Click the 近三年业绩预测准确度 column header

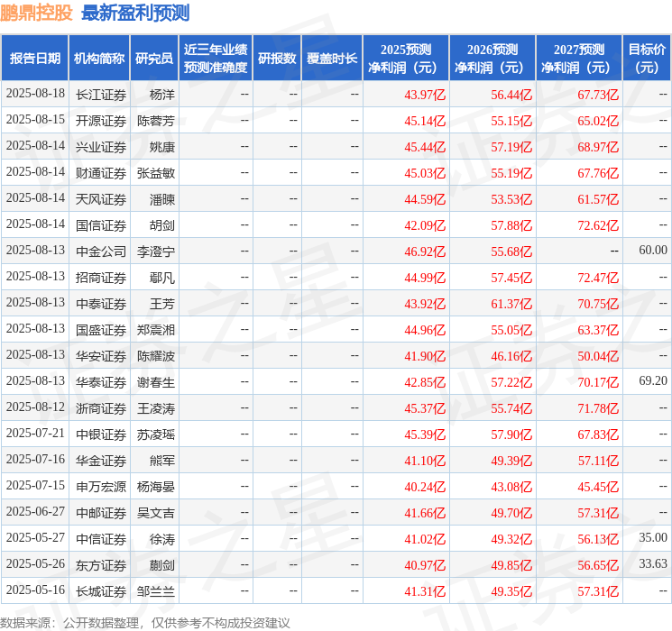(x=216, y=59)
